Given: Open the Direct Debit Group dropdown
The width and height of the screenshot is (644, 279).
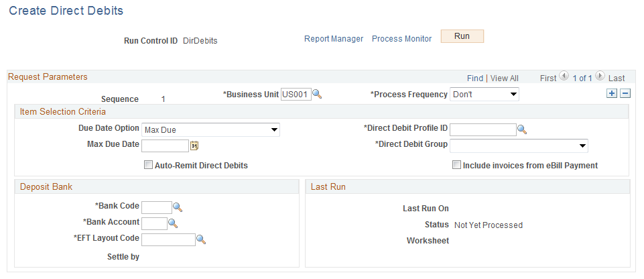Looking at the screenshot, I should [x=519, y=146].
